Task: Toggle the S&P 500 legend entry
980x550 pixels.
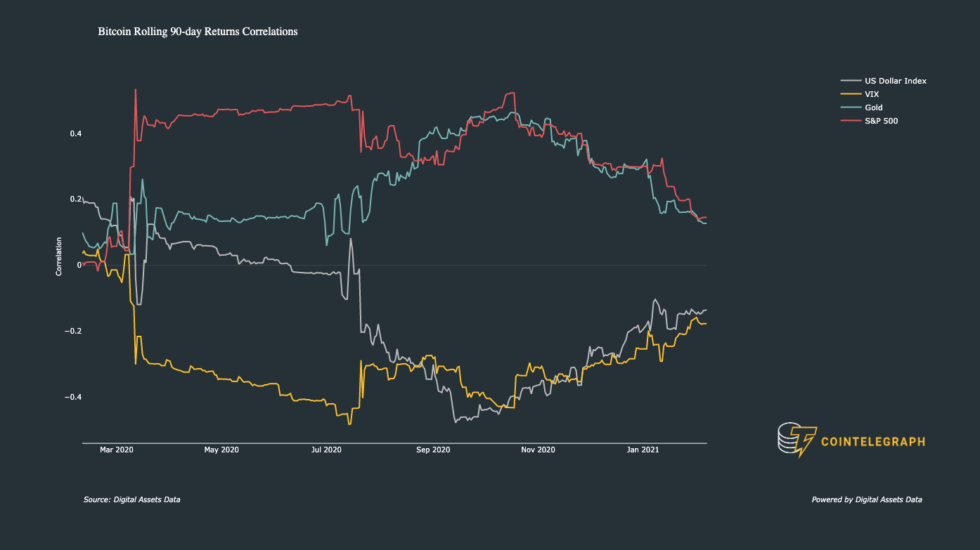Action: (x=869, y=121)
